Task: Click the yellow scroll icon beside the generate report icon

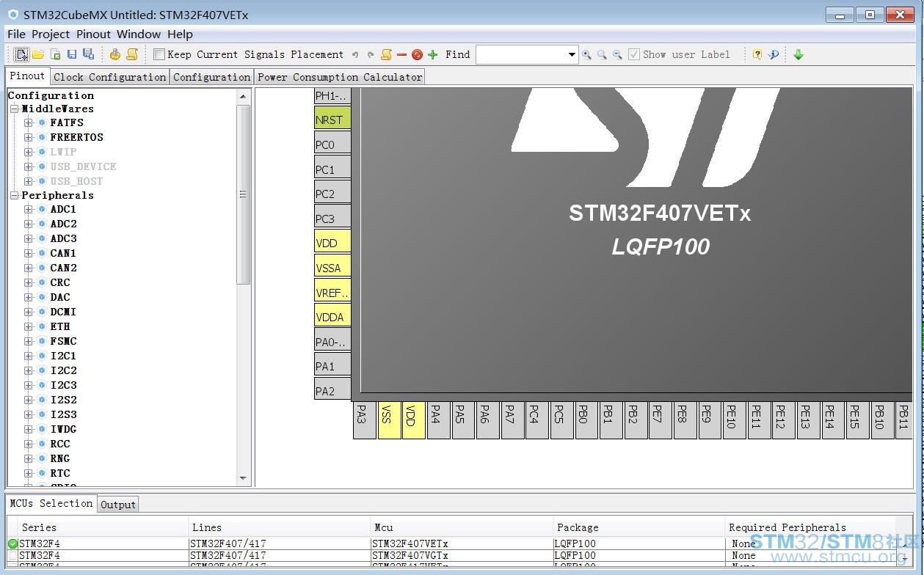Action: click(132, 54)
